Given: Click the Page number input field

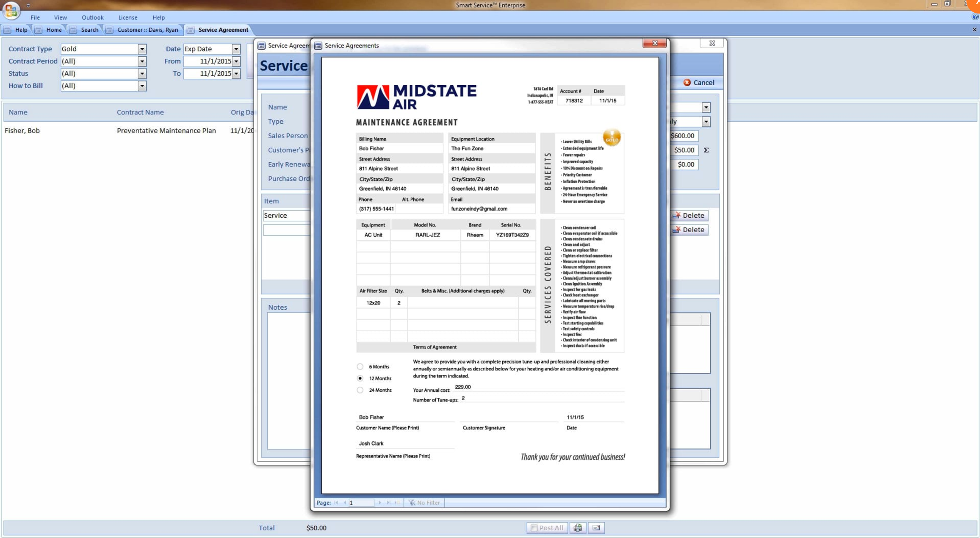Looking at the screenshot, I should pos(361,502).
